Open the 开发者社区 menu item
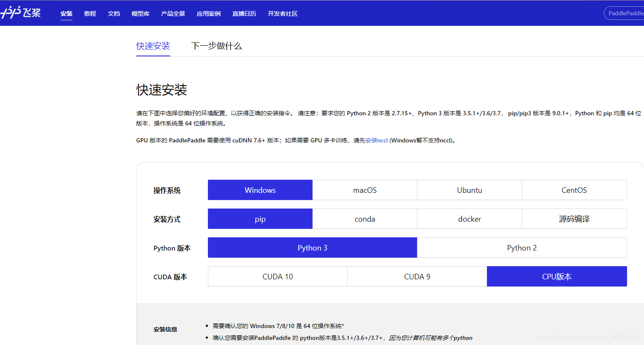This screenshot has height=345, width=644. coord(282,14)
